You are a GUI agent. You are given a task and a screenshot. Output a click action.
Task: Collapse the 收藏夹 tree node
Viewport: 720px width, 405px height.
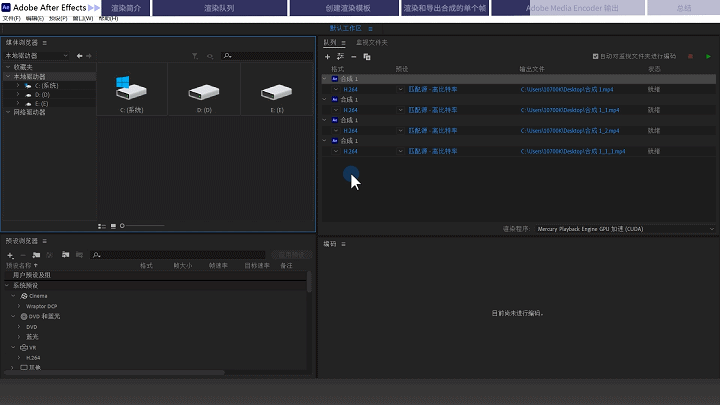(x=8, y=67)
